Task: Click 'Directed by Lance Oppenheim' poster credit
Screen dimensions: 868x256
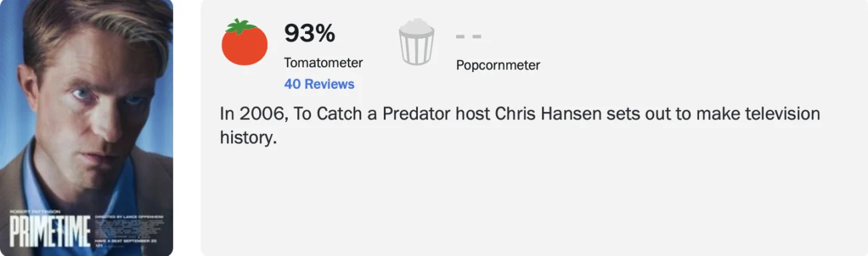Action: [x=129, y=217]
